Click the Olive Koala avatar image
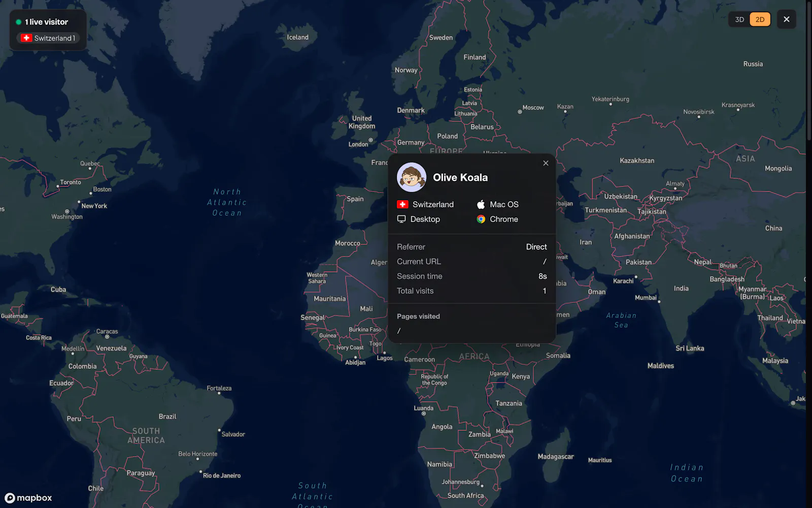Image resolution: width=812 pixels, height=508 pixels. click(412, 177)
